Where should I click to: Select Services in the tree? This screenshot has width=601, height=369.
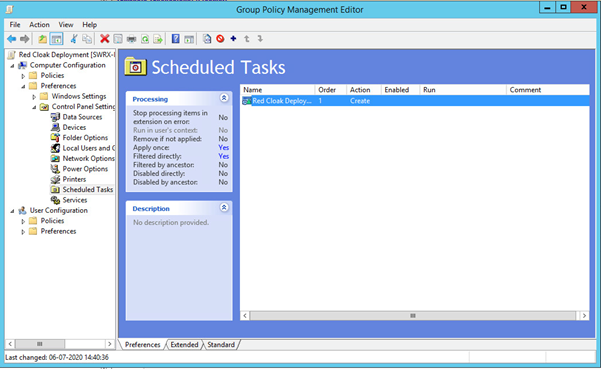[x=75, y=200]
